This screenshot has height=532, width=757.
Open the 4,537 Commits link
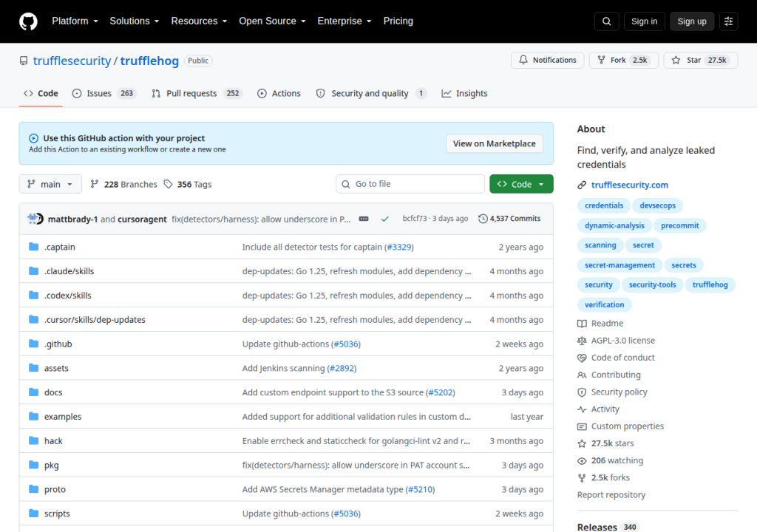pos(509,219)
